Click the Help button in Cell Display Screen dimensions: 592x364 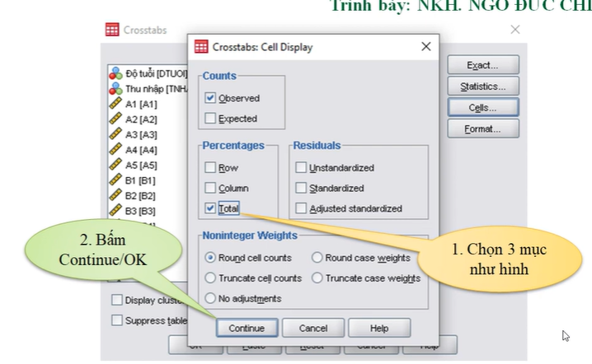378,328
